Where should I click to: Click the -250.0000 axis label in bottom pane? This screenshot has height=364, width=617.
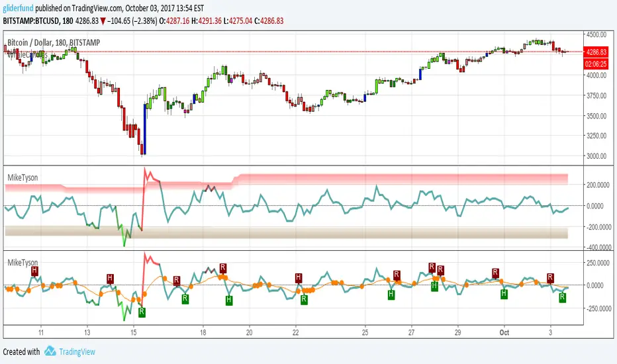(x=598, y=308)
